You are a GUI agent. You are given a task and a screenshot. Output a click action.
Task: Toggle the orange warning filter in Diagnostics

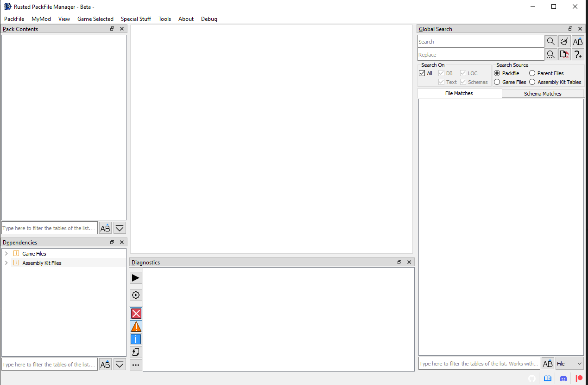click(x=135, y=326)
